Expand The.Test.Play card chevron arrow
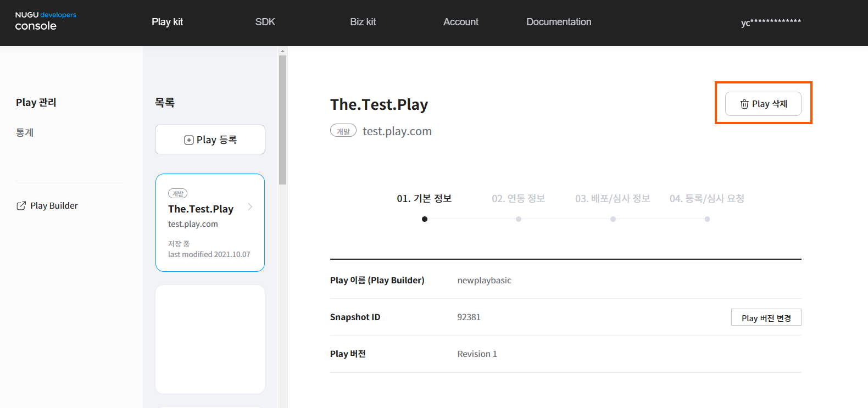The height and width of the screenshot is (408, 868). [250, 207]
